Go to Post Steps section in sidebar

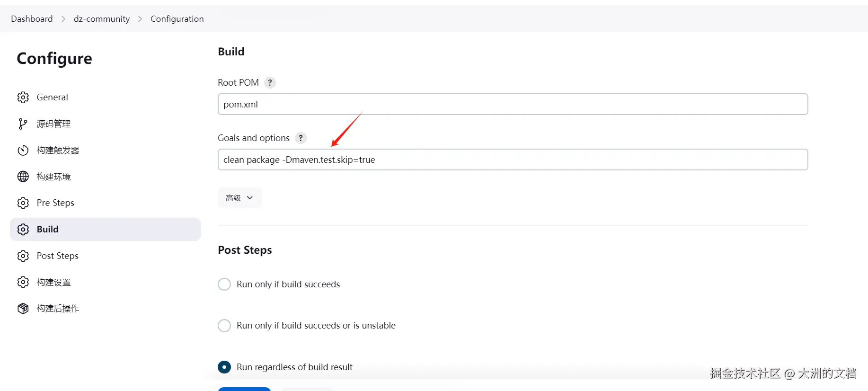(x=58, y=256)
